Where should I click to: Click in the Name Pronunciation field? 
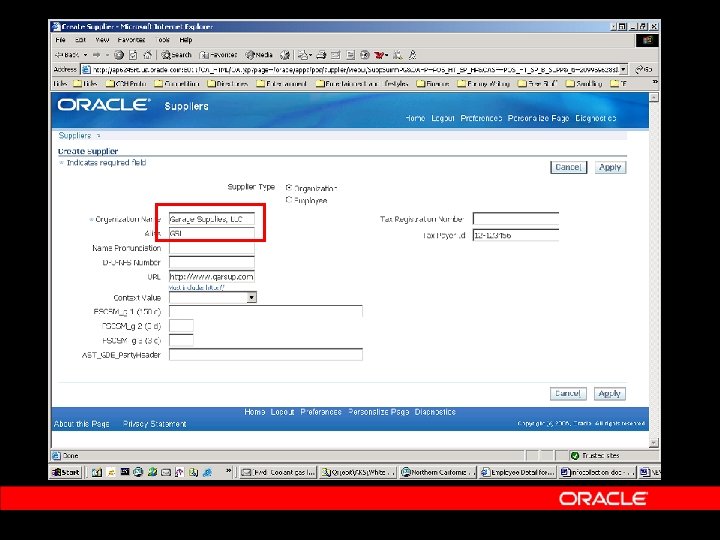pos(212,248)
